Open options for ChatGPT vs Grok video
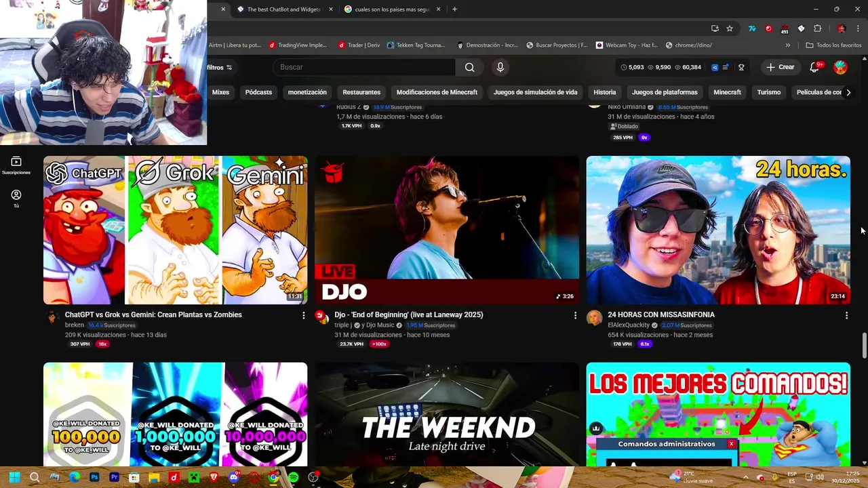Screen dimensions: 868x488 click(x=303, y=315)
